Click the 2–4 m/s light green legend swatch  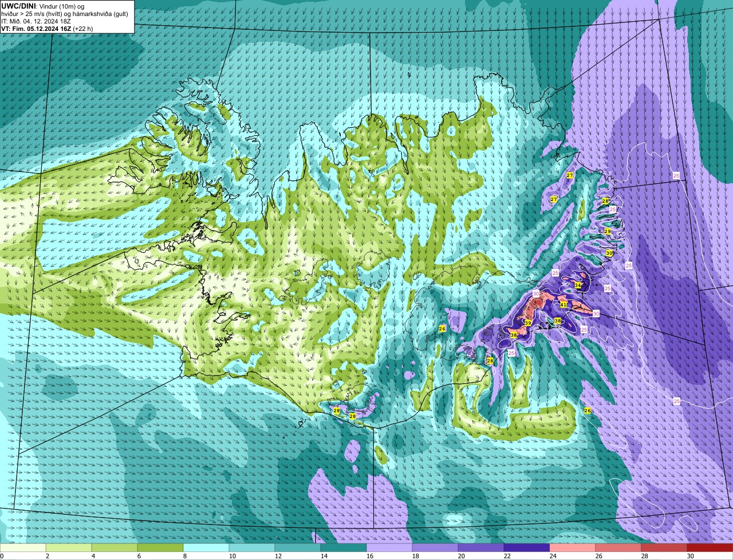69,547
